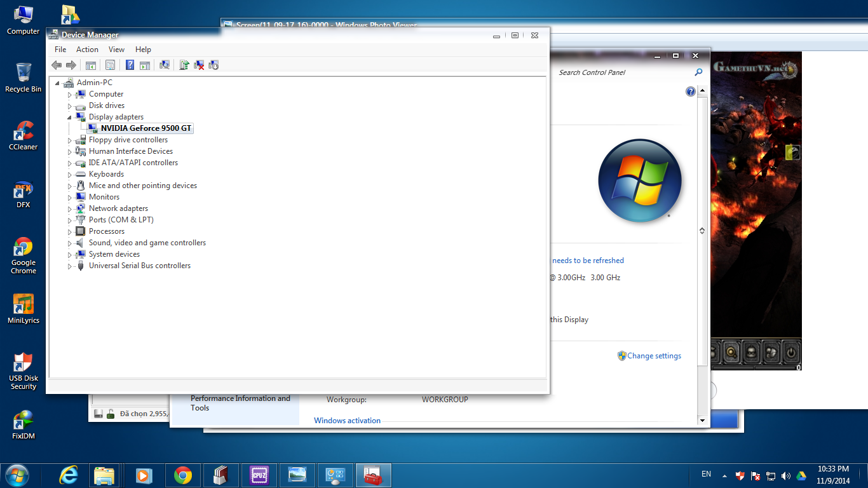
Task: Open the Properties toolbar icon in Device Manager
Action: click(110, 65)
